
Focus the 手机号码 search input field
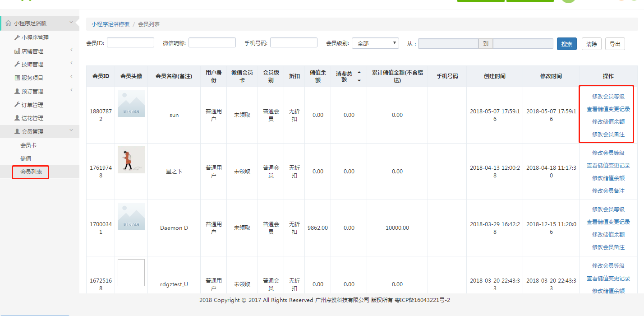(x=294, y=43)
